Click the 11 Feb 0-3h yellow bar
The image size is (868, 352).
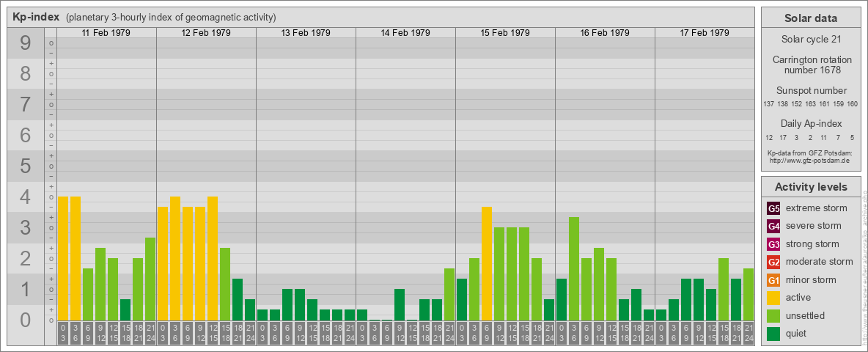(62, 258)
